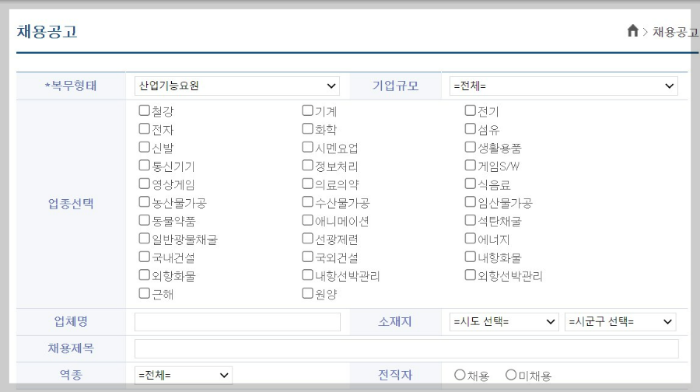
Task: Click the 채용공고 page heading
Action: coord(47,32)
